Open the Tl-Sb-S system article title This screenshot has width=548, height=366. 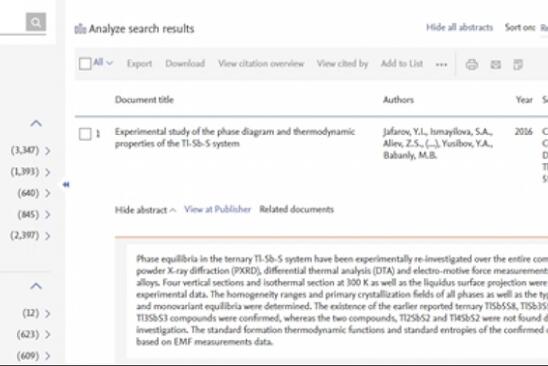(x=235, y=137)
